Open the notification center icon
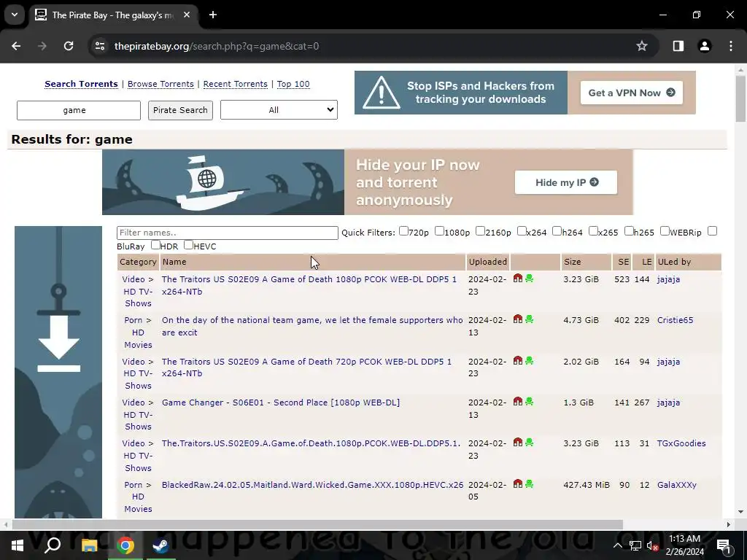This screenshot has width=747, height=560. pos(723,545)
